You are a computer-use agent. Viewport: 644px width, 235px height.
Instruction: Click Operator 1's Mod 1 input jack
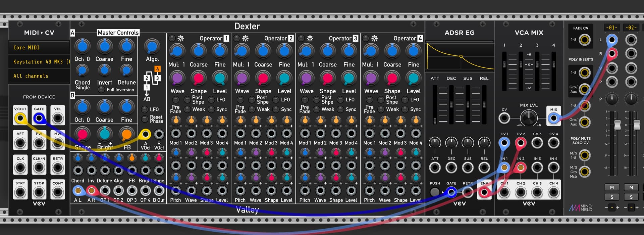coord(176,134)
